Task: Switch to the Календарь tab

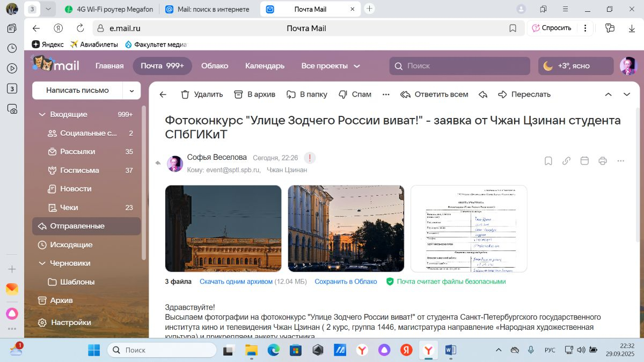Action: point(265,66)
